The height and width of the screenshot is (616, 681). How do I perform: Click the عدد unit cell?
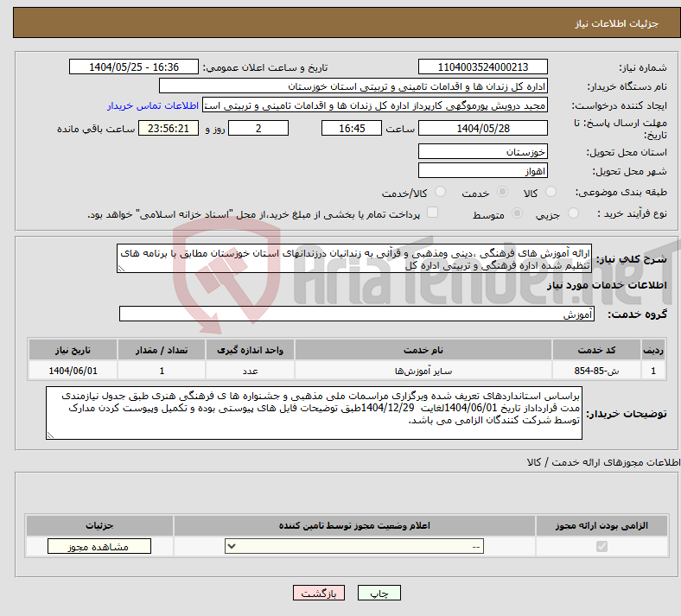click(x=250, y=371)
